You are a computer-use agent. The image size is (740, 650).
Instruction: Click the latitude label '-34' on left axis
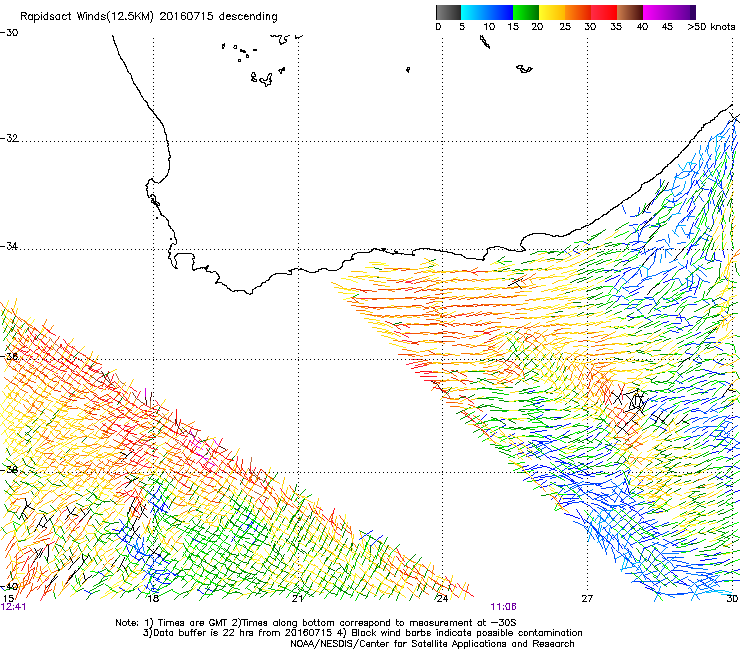tap(9, 246)
